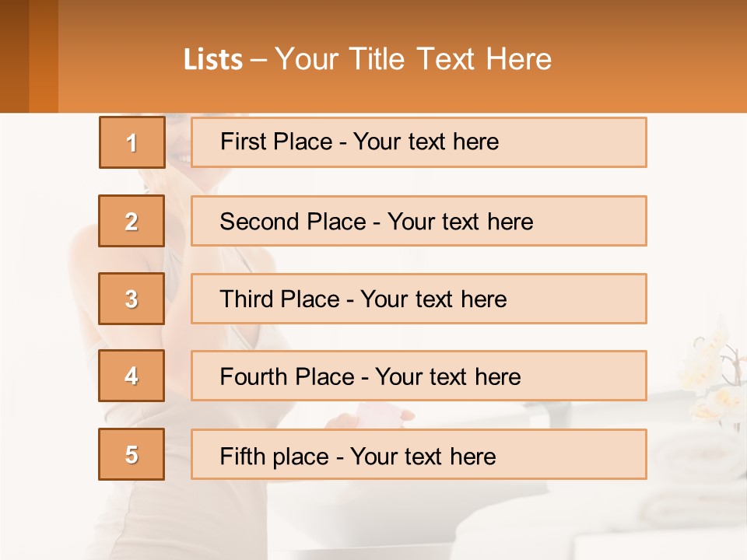747x560 pixels.
Task: Click the number 3 box
Action: pyautogui.click(x=132, y=299)
